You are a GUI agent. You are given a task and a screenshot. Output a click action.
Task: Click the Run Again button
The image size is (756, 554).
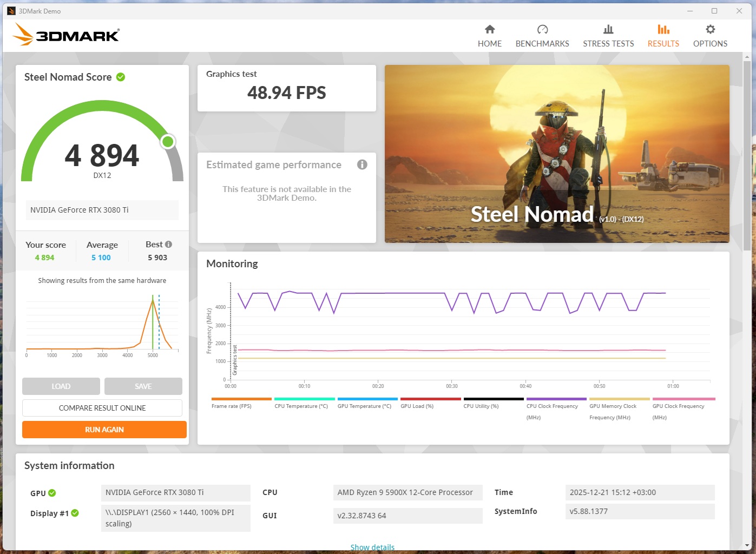pos(104,430)
